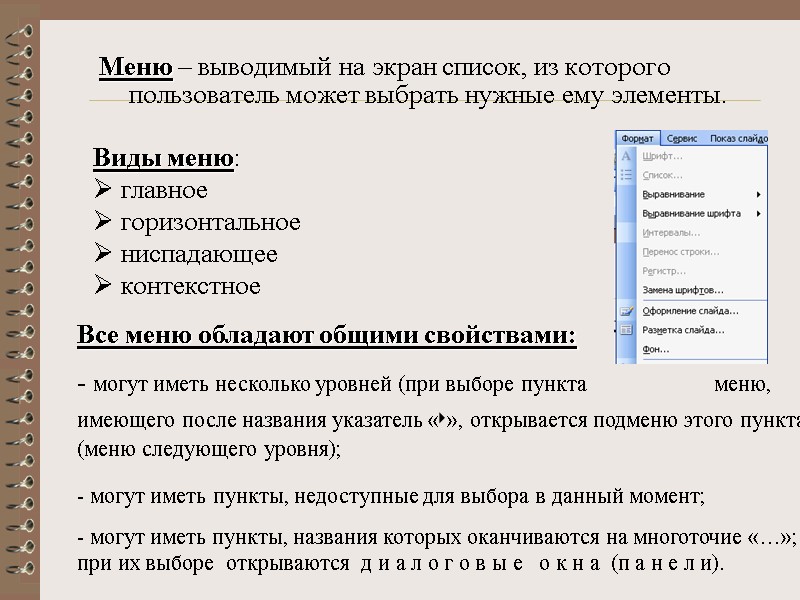Click the list item ниспадающее

click(199, 255)
